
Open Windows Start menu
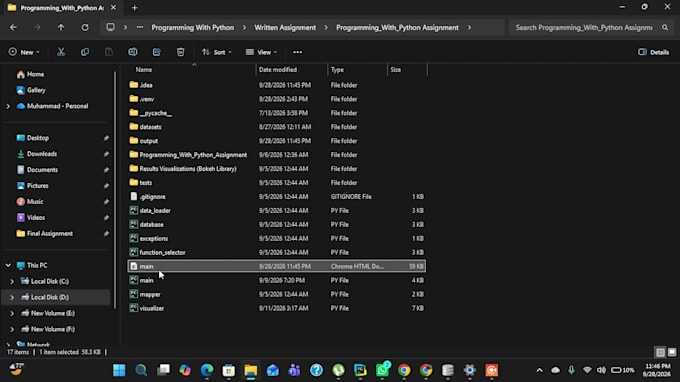[119, 370]
